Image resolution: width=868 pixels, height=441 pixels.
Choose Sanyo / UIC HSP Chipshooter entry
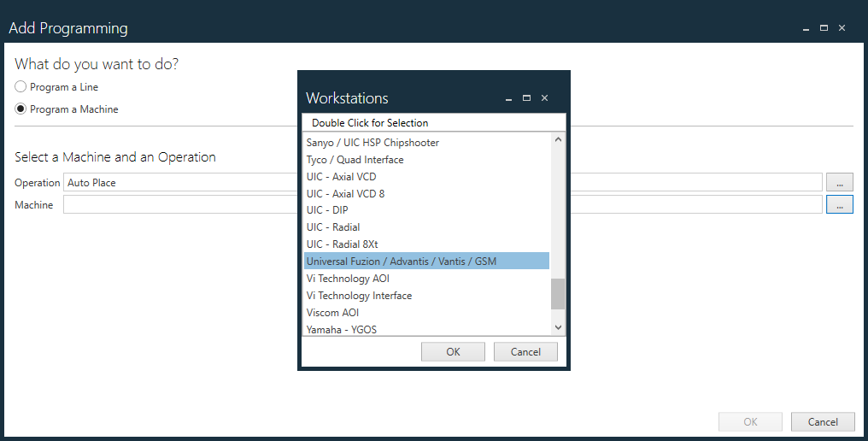coord(372,142)
